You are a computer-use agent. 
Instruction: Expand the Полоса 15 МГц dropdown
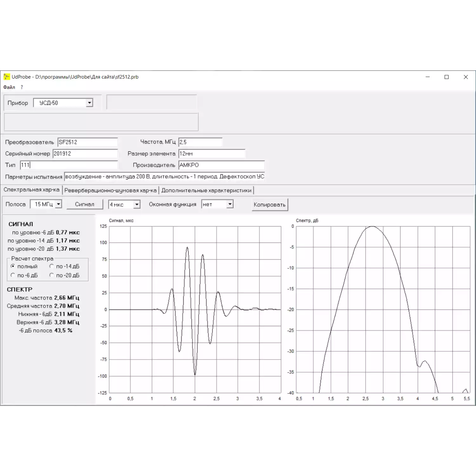(x=58, y=204)
